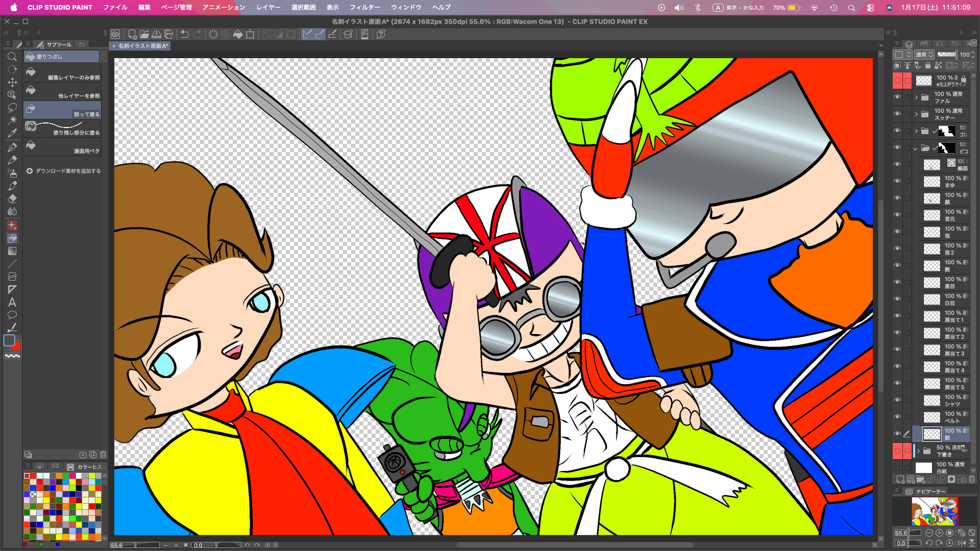Expand the スッチー layer folder
Viewport: 980px width, 551px height.
(x=916, y=114)
